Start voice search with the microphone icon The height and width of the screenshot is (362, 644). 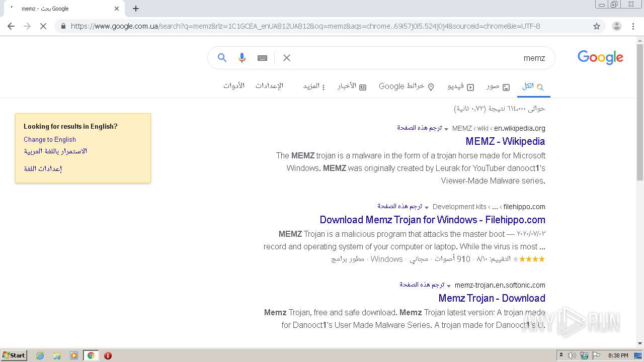coord(242,58)
